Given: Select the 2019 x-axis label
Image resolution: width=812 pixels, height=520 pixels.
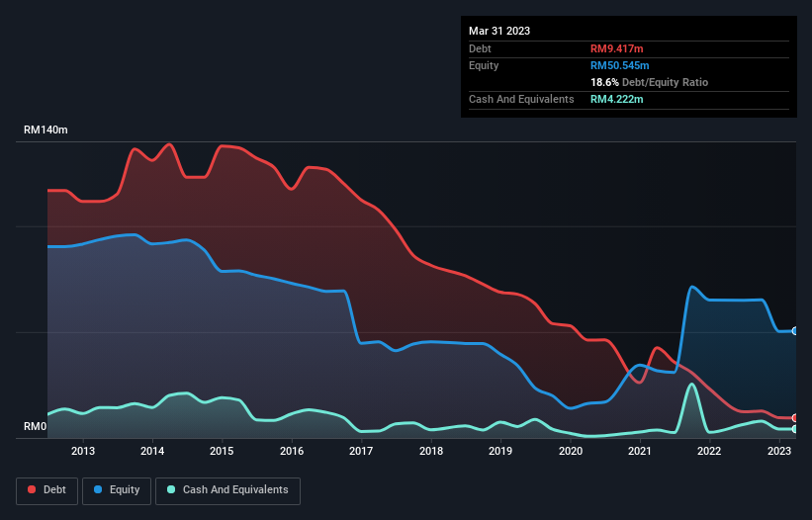Looking at the screenshot, I should (500, 451).
